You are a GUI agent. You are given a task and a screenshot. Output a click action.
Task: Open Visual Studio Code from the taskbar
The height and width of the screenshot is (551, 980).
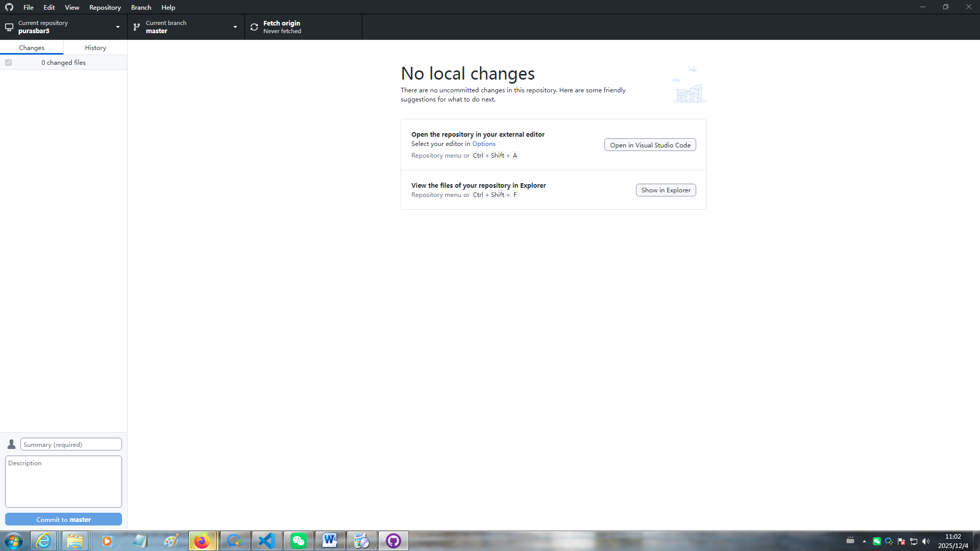266,541
